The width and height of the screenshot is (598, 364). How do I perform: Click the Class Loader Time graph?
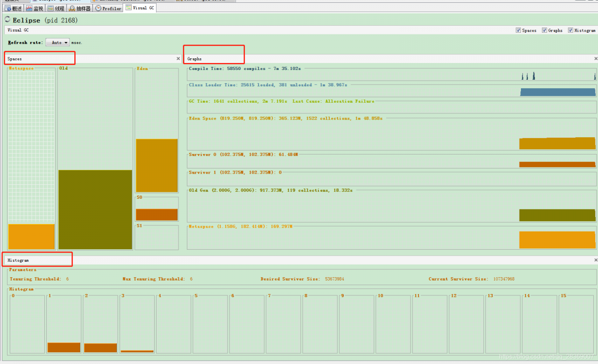(x=392, y=91)
